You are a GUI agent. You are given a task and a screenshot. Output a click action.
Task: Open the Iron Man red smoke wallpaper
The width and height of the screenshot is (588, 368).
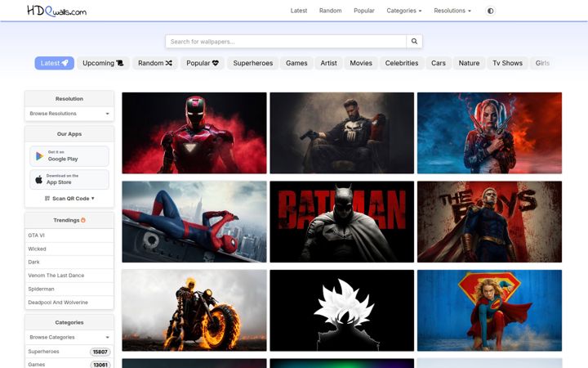[194, 133]
